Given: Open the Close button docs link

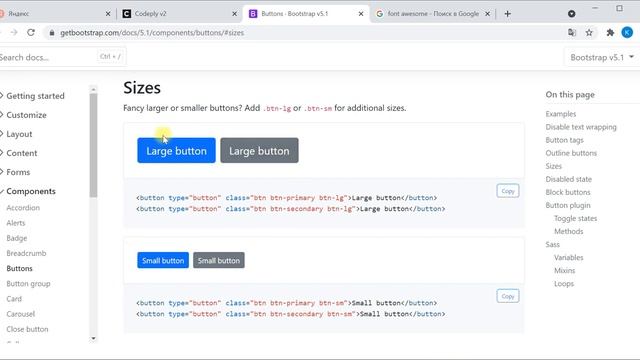Looking at the screenshot, I should (x=27, y=329).
